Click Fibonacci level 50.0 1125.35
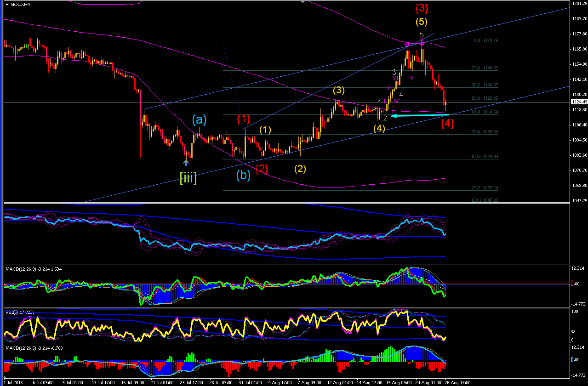This screenshot has width=588, height=386. pyautogui.click(x=485, y=98)
